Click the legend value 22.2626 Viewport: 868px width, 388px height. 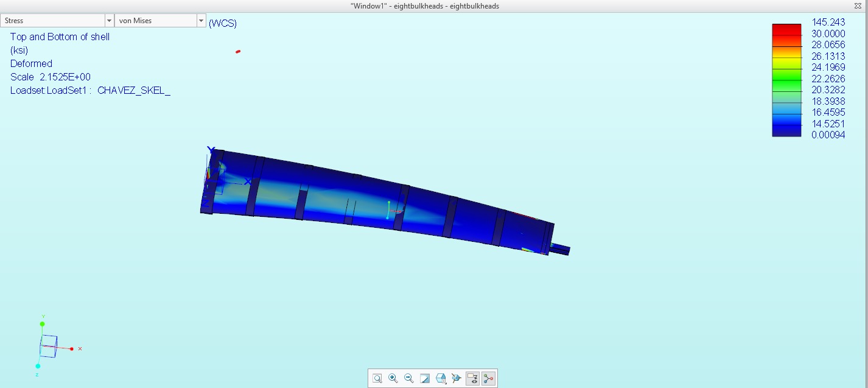828,79
